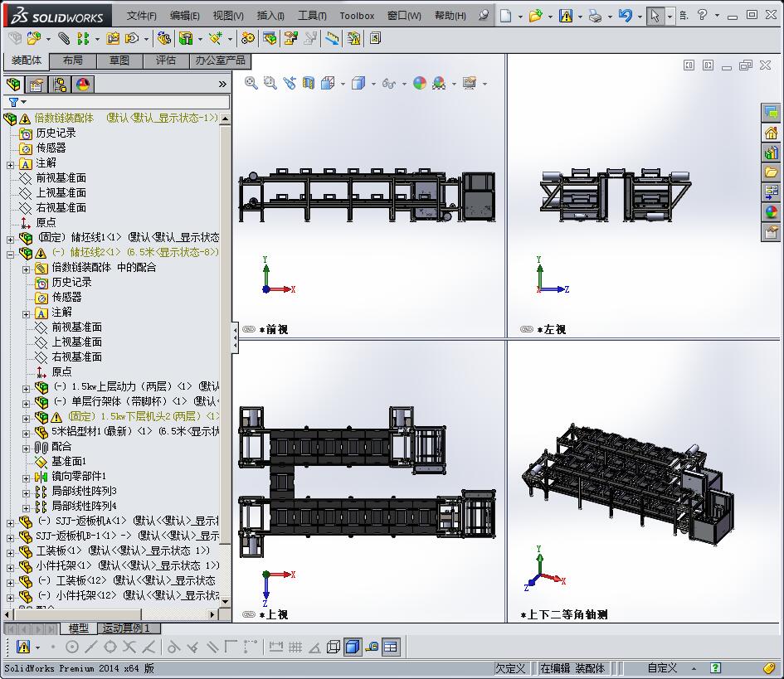Toggle the four-view viewport layout button
The image size is (784, 679).
391,647
